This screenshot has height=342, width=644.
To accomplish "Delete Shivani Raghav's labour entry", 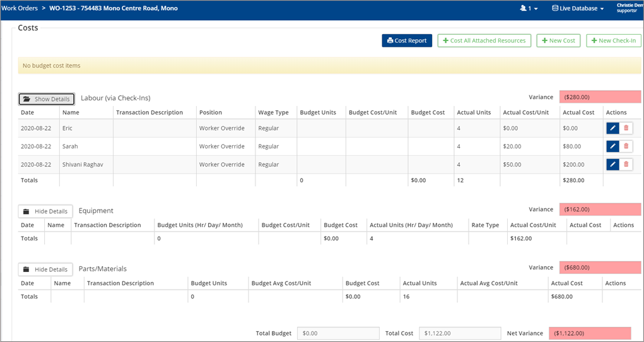I will click(x=626, y=165).
